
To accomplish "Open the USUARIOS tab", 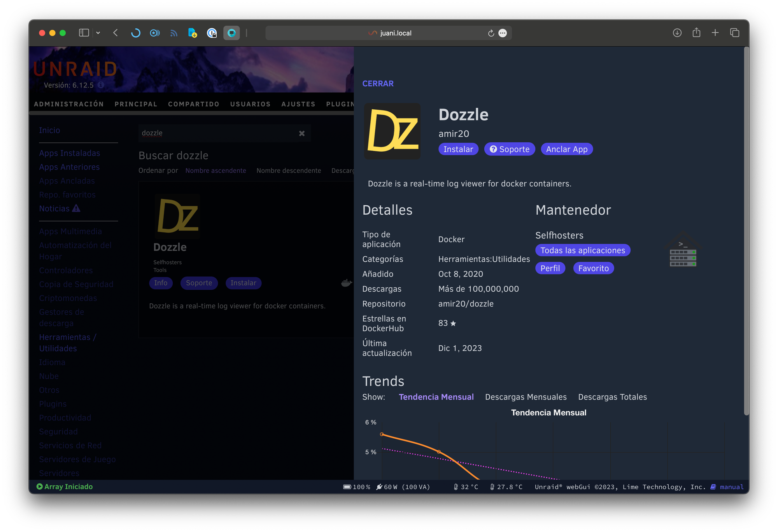I will click(250, 104).
